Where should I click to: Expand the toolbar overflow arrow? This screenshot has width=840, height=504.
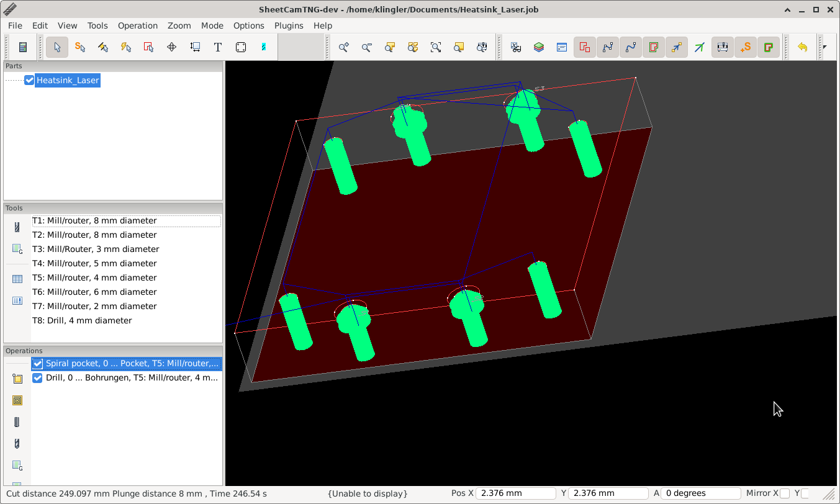(x=824, y=47)
